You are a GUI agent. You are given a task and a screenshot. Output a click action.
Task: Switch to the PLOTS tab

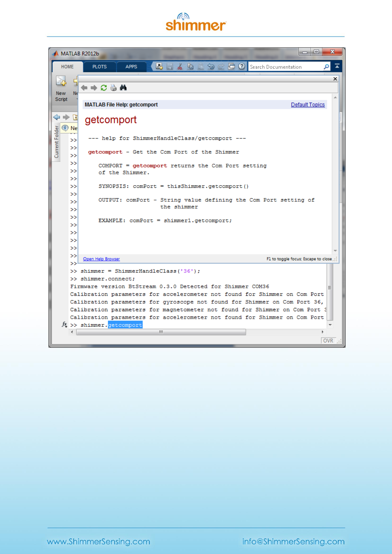pos(99,67)
